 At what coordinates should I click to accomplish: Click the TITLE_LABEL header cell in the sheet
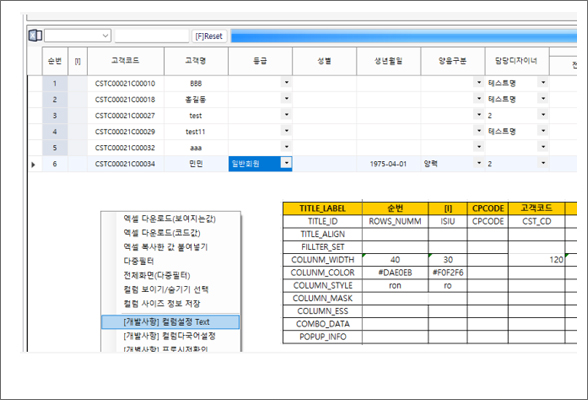pyautogui.click(x=322, y=208)
